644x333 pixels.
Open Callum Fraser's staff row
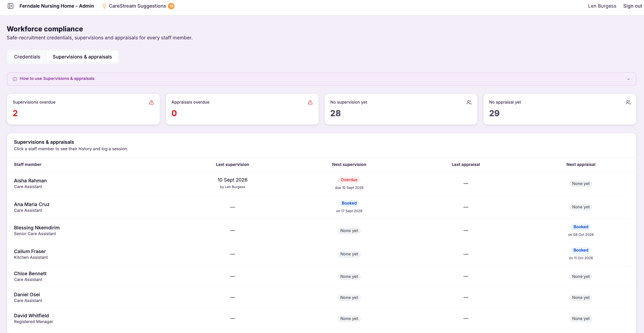[321, 254]
